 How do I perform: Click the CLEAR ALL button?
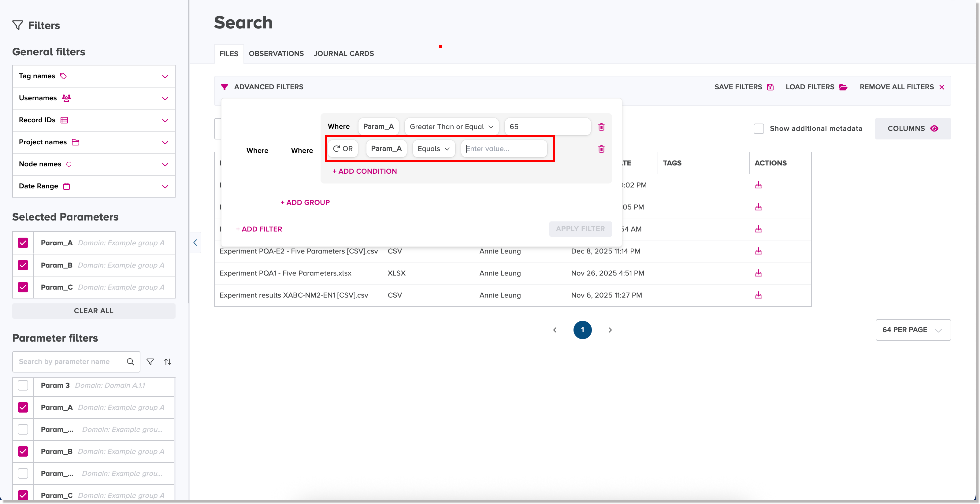point(94,311)
